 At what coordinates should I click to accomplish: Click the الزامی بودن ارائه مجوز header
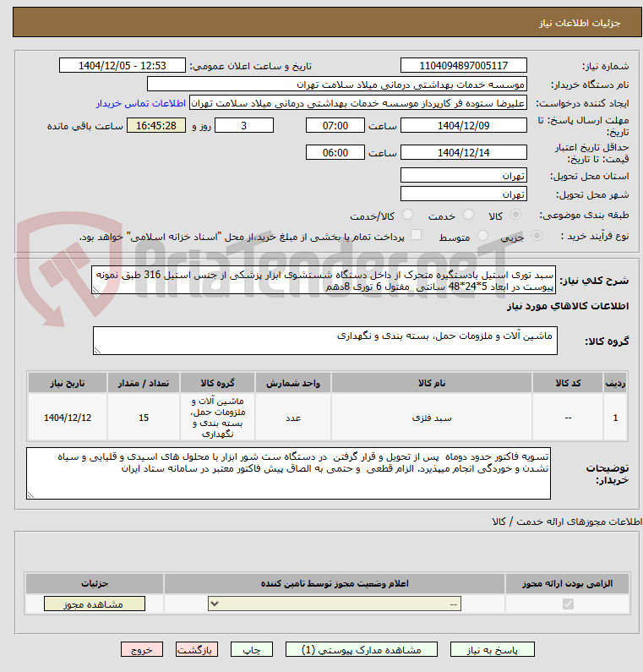pyautogui.click(x=567, y=584)
